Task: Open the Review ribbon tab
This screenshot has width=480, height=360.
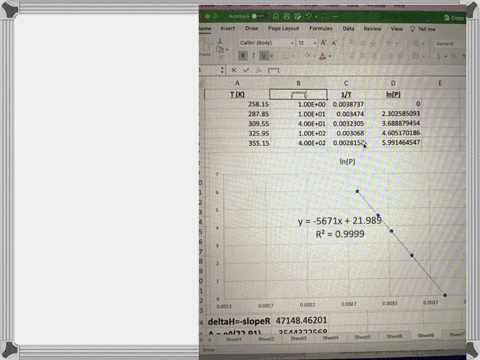Action: [x=372, y=29]
